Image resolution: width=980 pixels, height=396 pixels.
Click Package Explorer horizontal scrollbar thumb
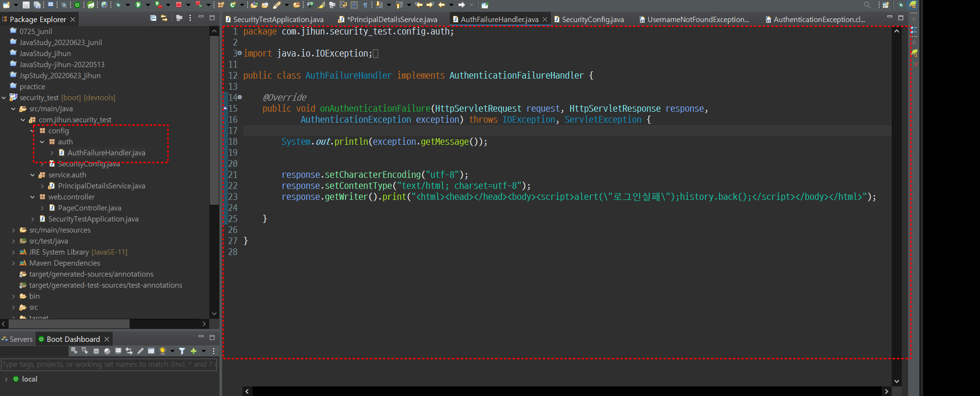point(69,324)
